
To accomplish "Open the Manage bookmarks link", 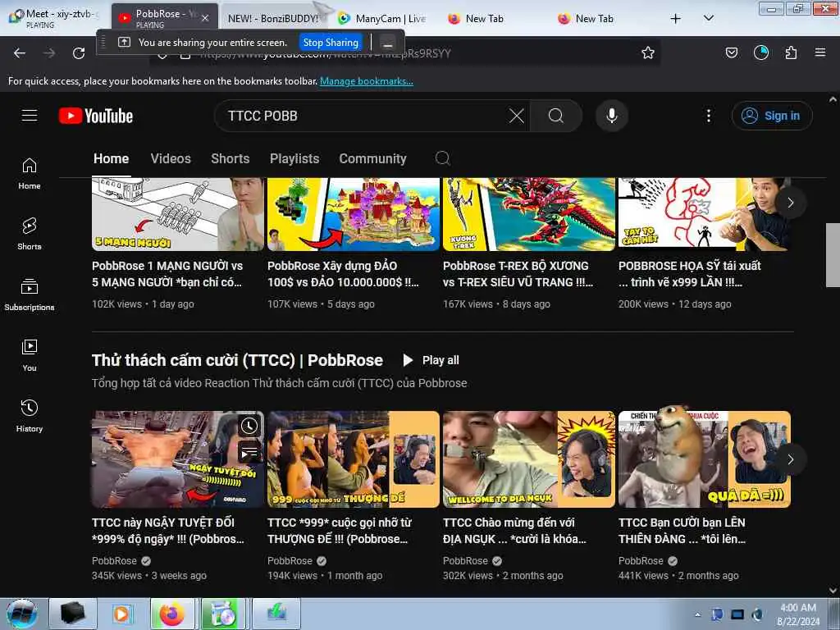I will tap(367, 81).
